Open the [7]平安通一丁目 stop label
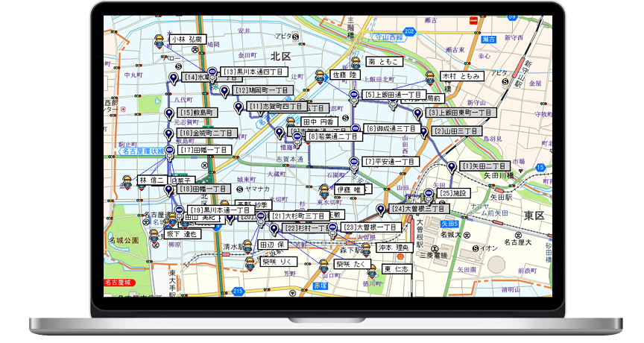644x343 pixels. coord(391,161)
